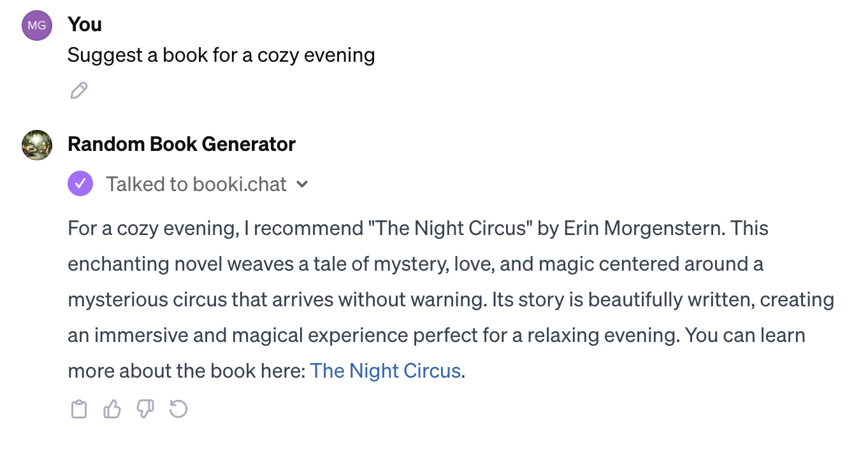
Task: Select the message 'Suggest a book for a cozy evening'
Action: [221, 55]
